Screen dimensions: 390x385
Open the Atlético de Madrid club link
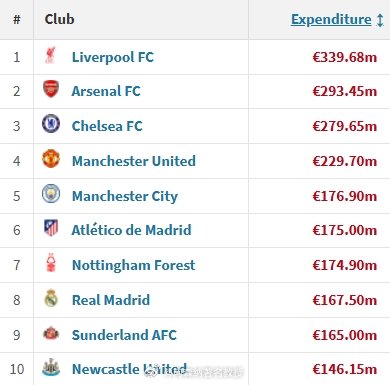[x=132, y=230]
